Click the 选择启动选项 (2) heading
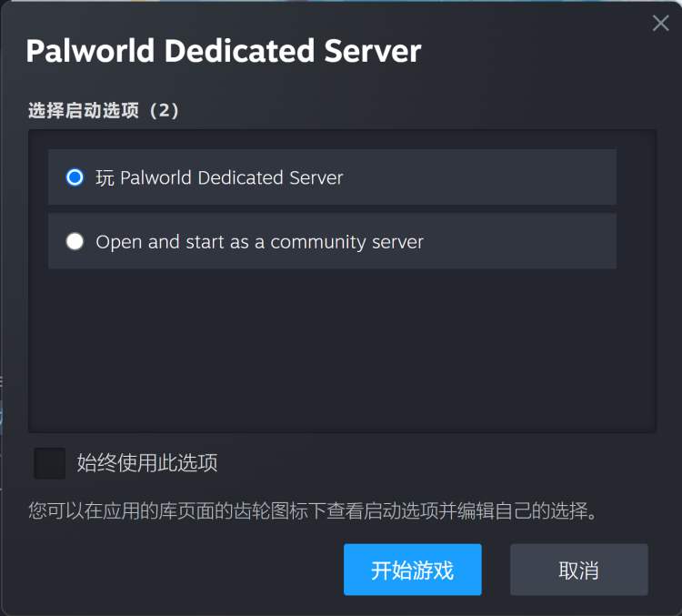682x616 pixels. point(104,110)
